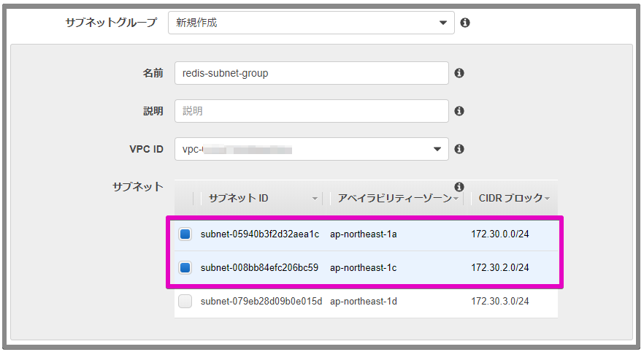Uncheck subnet-05940b3f2d32aea1c checkbox

[185, 234]
